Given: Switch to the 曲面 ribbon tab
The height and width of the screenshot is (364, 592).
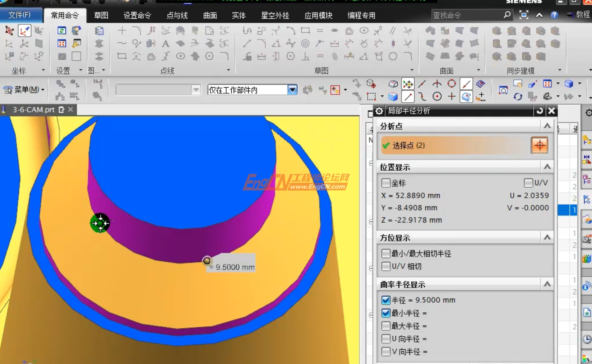Looking at the screenshot, I should click(210, 15).
